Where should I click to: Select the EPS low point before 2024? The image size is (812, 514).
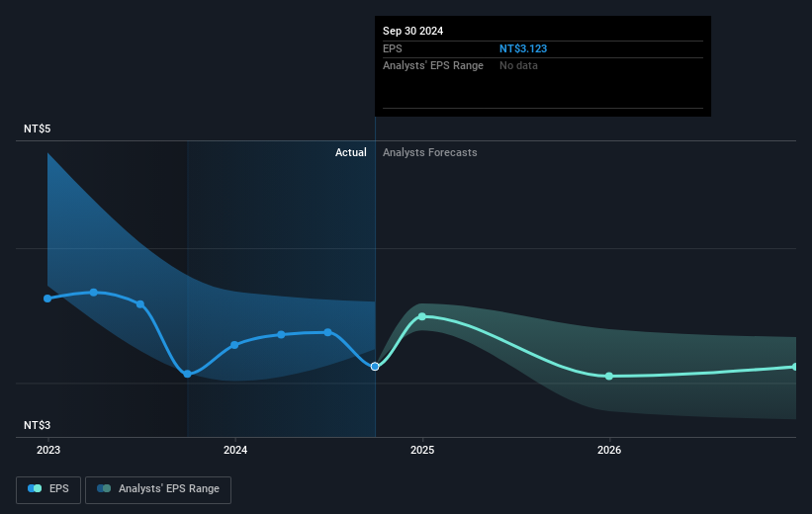click(x=188, y=374)
